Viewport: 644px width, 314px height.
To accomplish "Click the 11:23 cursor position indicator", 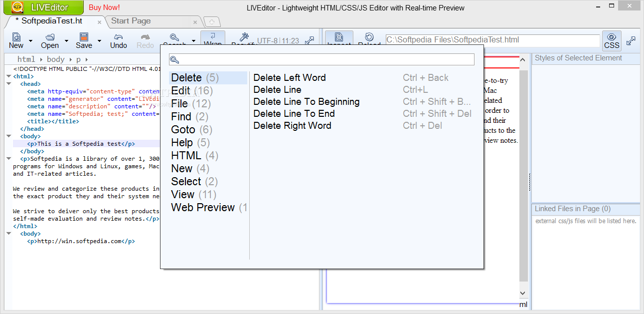I will click(x=291, y=41).
